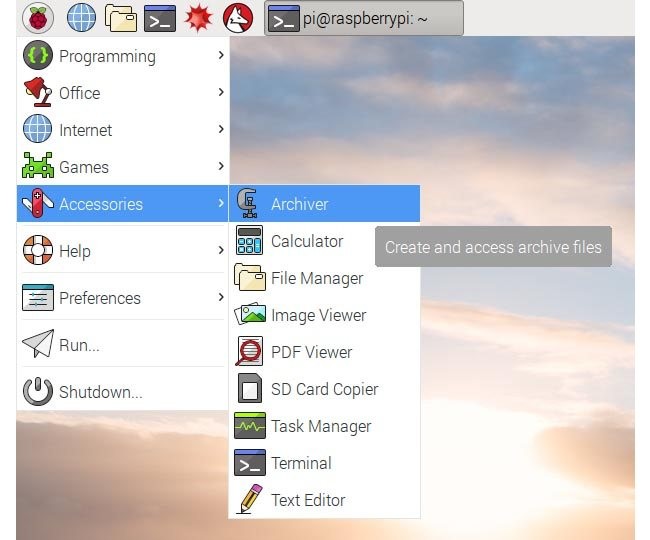
Task: Launch File Manager from Accessories
Action: (324, 278)
